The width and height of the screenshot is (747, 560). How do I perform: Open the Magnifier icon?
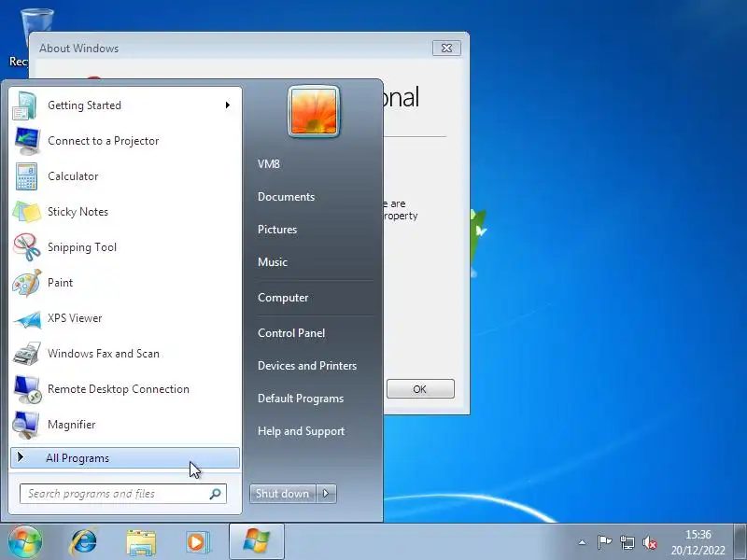point(26,425)
